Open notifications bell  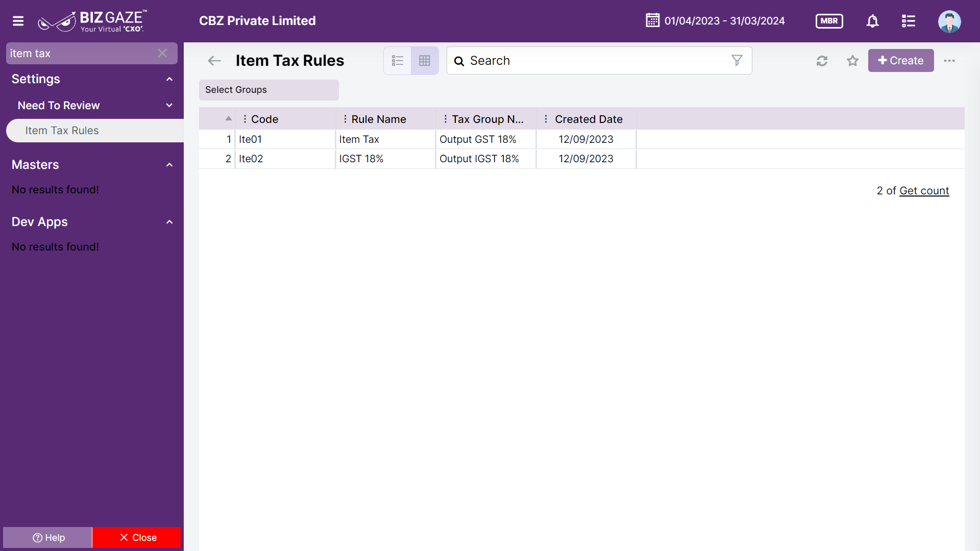873,21
